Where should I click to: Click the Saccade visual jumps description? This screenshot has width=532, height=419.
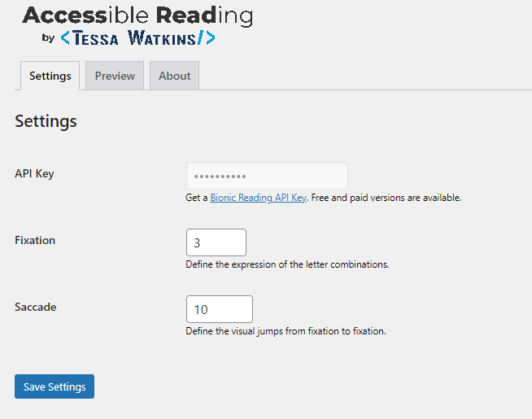tap(286, 331)
